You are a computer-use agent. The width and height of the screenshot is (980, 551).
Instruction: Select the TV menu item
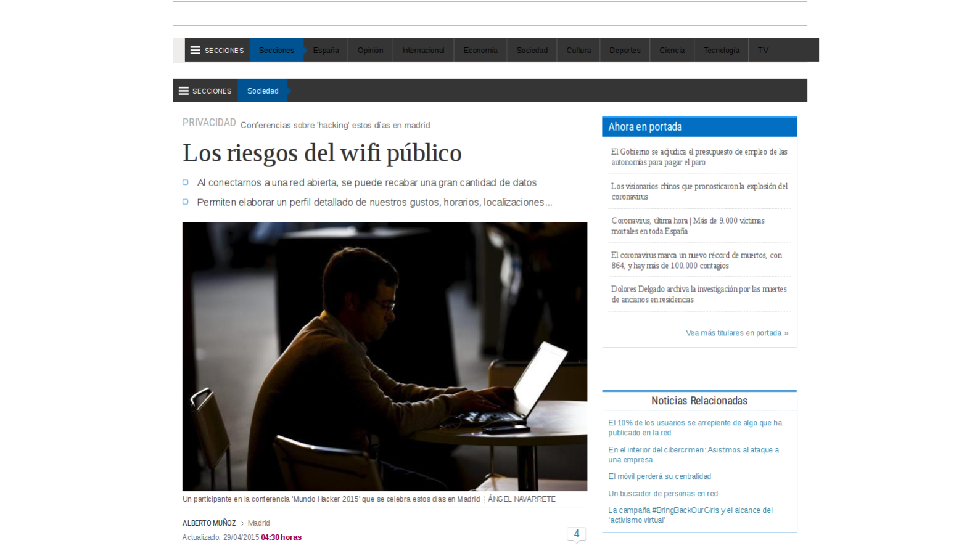point(763,51)
